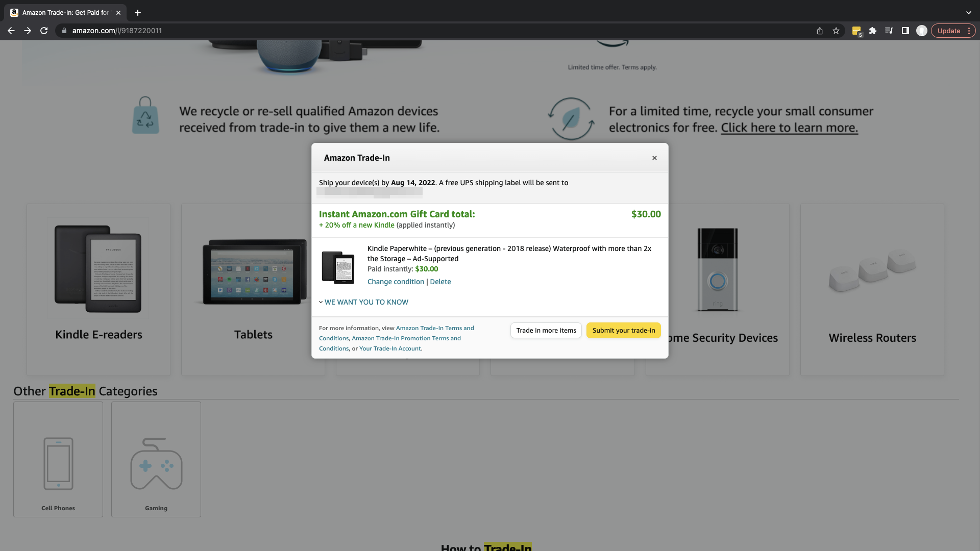Click the Amazon Trade-In close button
980x551 pixels.
click(654, 158)
